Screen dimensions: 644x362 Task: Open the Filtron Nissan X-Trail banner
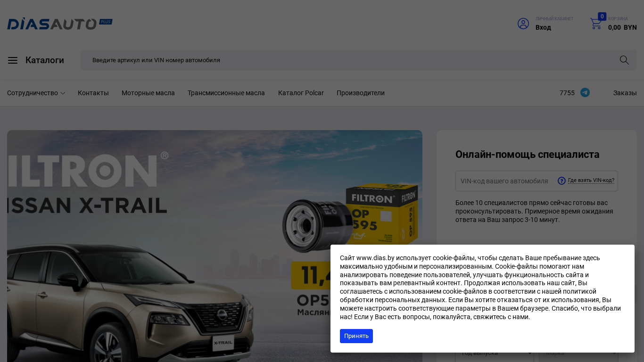(x=215, y=246)
